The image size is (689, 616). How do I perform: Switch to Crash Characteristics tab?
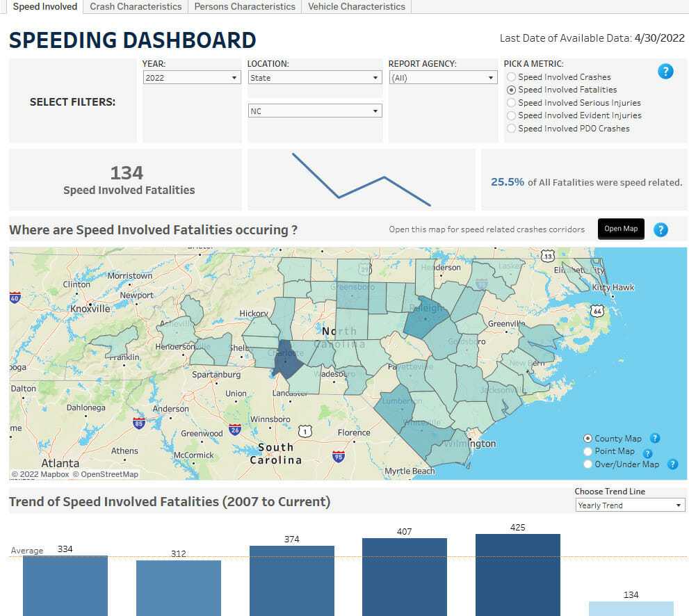(x=136, y=7)
